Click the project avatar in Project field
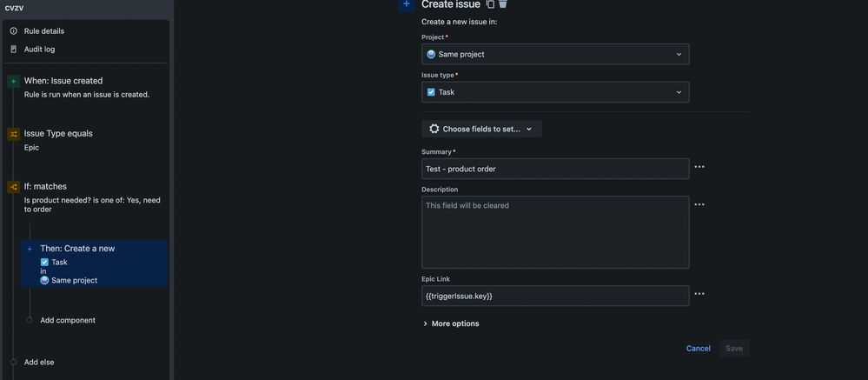Viewport: 868px width, 380px height. (431, 54)
